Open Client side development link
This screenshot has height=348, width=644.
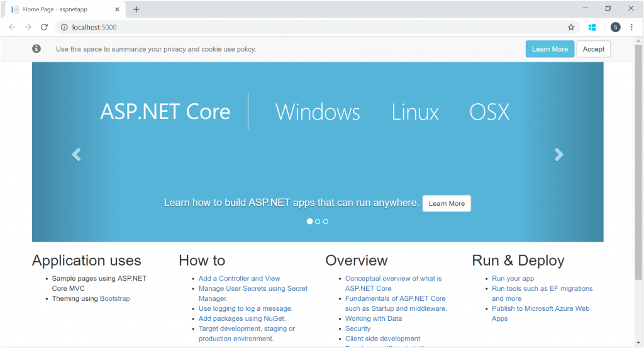pyautogui.click(x=382, y=339)
